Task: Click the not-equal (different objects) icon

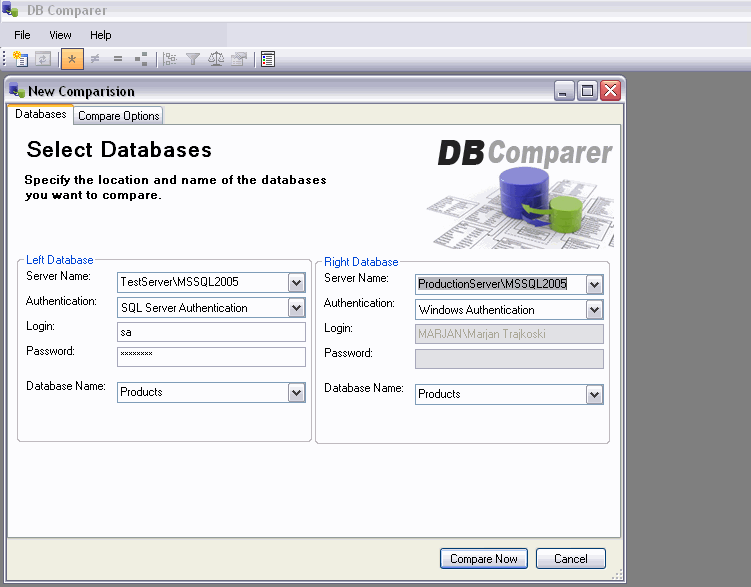Action: pyautogui.click(x=95, y=59)
